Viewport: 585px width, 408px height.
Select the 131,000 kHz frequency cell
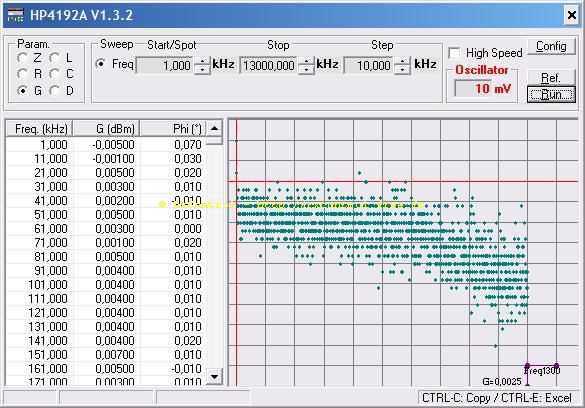pyautogui.click(x=40, y=326)
